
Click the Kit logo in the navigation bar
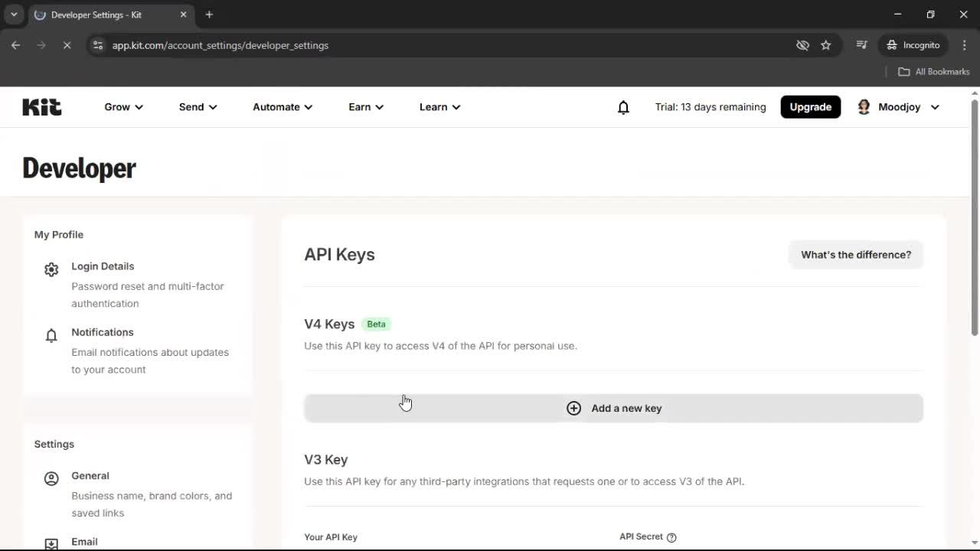pos(41,107)
